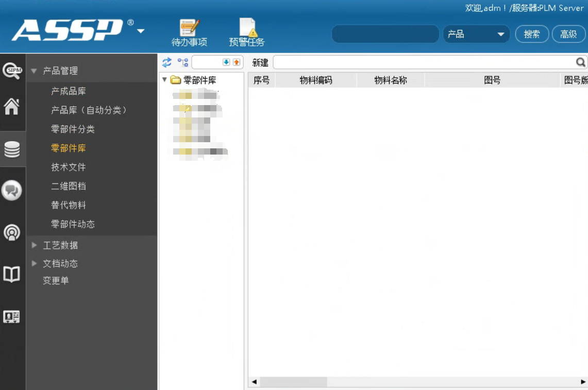Viewport: 588px width, 390px height.
Task: Open the book sidebar icon
Action: (12, 275)
